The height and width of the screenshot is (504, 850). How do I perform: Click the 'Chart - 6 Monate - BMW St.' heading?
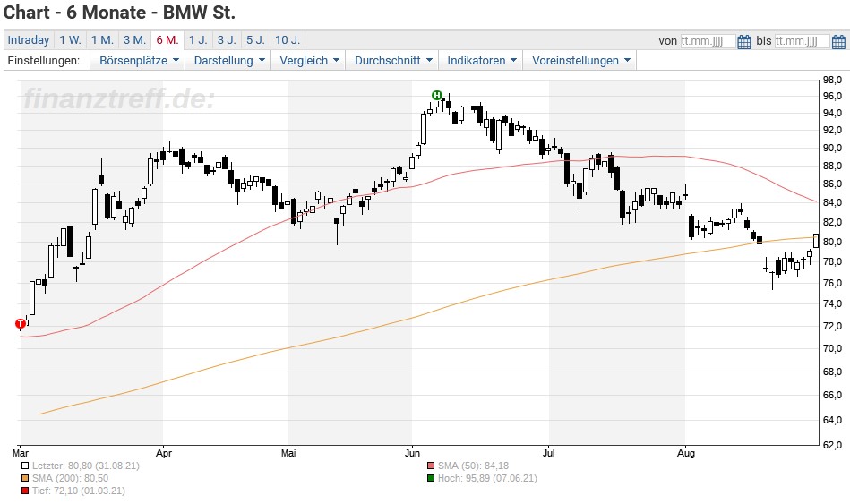[x=119, y=13]
